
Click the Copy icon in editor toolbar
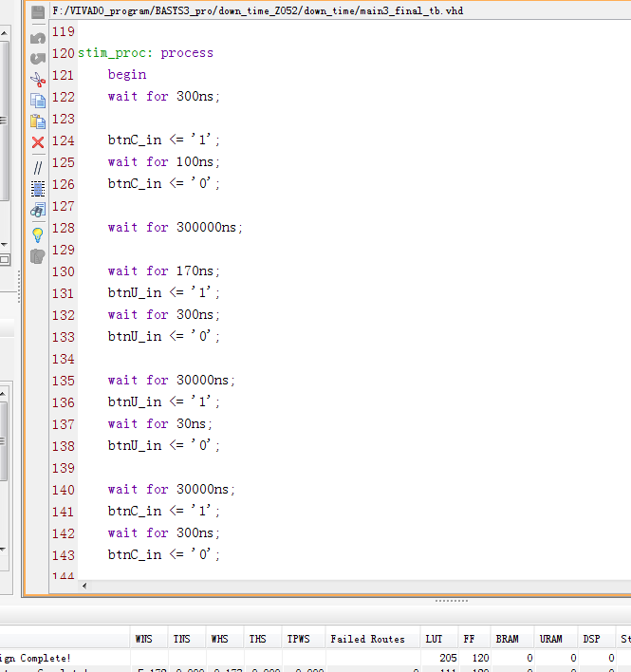tap(38, 101)
